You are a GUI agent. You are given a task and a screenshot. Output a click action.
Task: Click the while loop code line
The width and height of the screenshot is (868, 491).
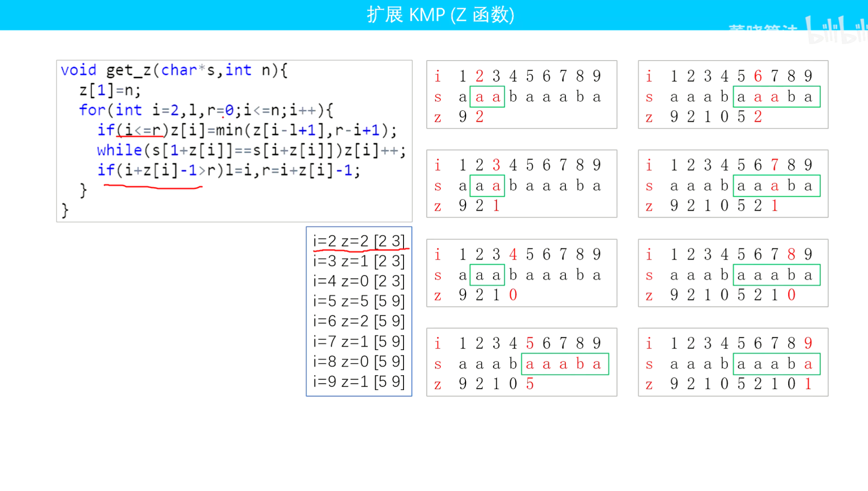pyautogui.click(x=251, y=150)
